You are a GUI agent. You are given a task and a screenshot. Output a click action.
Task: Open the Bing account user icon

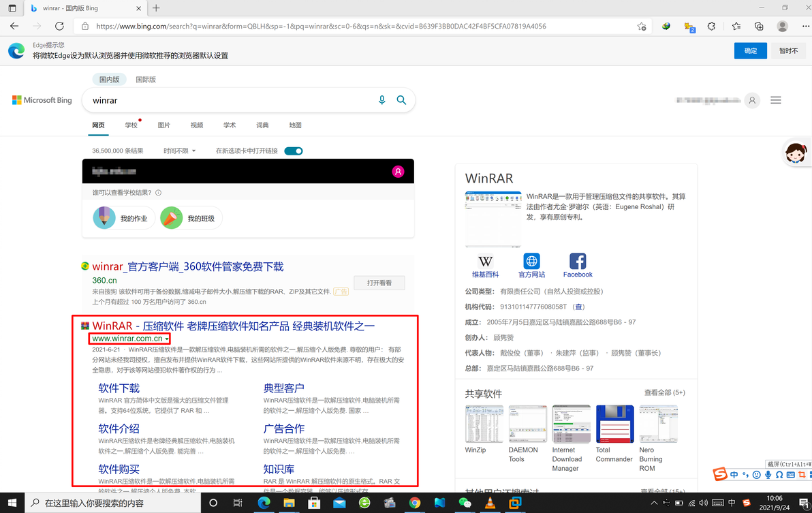click(752, 100)
